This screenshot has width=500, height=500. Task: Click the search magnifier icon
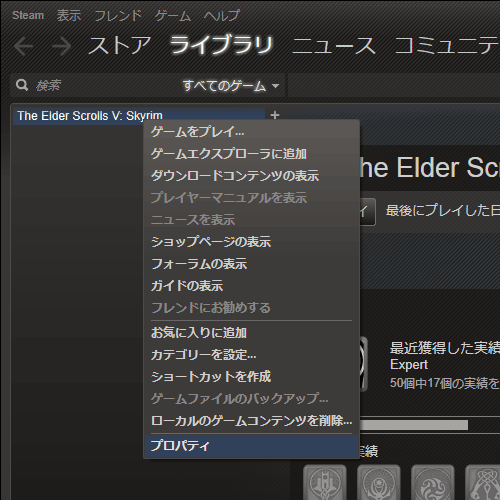(22, 85)
